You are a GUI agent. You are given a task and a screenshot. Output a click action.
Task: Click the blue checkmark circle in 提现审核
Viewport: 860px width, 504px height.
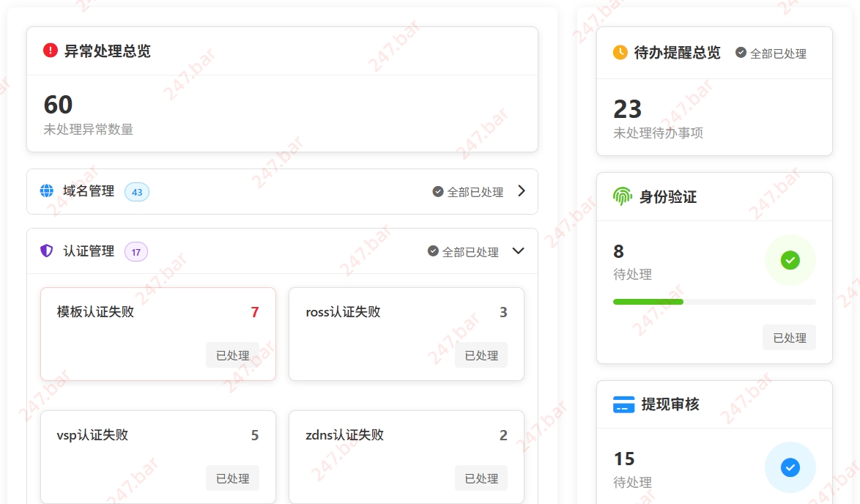(x=790, y=467)
